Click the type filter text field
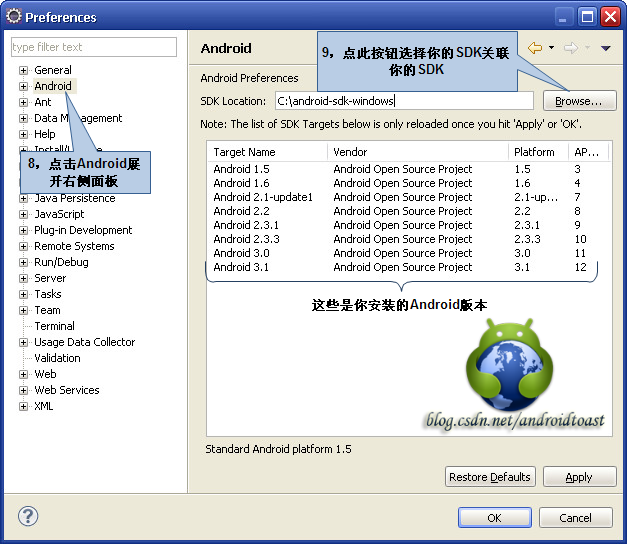This screenshot has width=627, height=544. coord(94,47)
